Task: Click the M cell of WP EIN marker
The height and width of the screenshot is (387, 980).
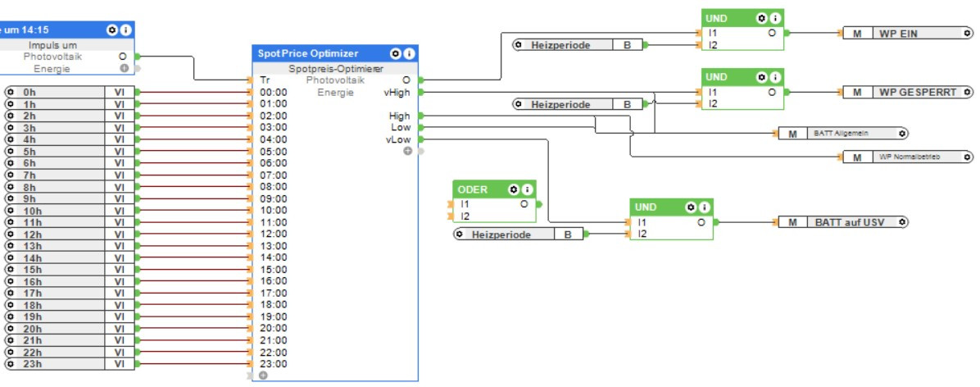Action: pos(858,33)
